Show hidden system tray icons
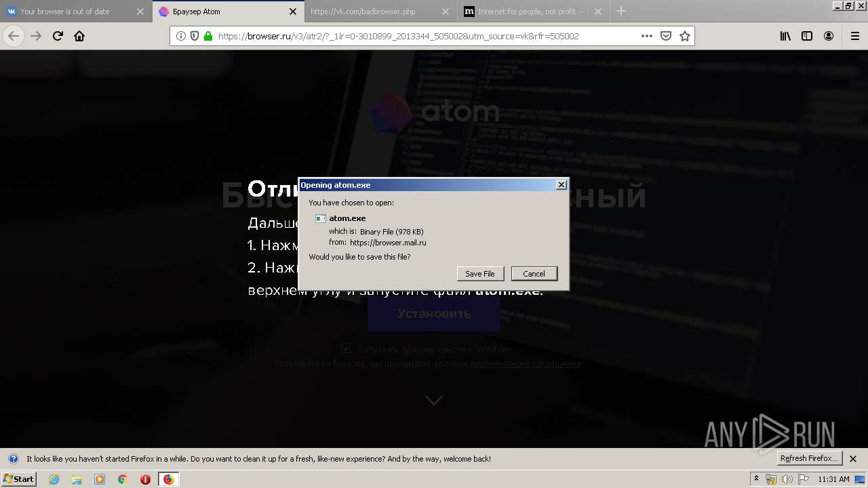868x488 pixels. 757,479
